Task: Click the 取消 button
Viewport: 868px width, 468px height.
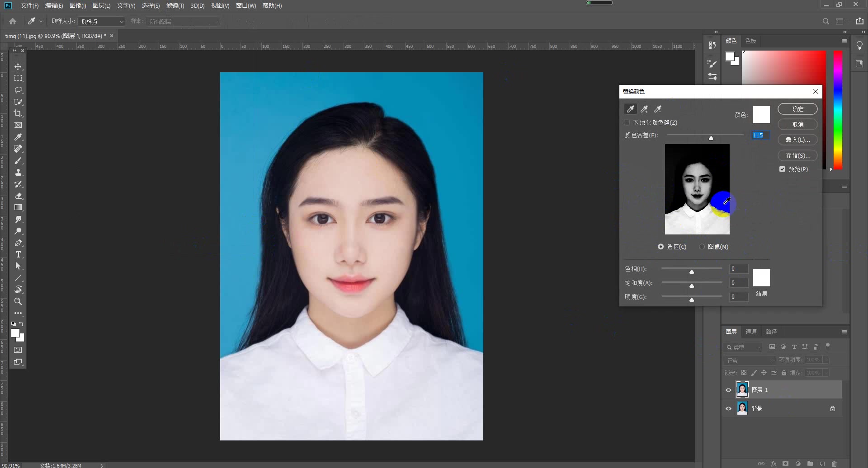Action: pos(797,124)
